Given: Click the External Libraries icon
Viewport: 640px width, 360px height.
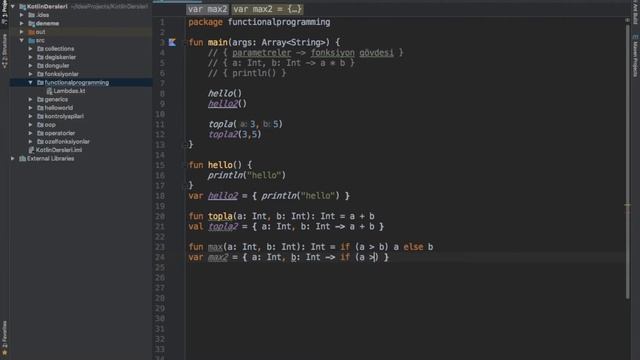Looking at the screenshot, I should coord(22,159).
